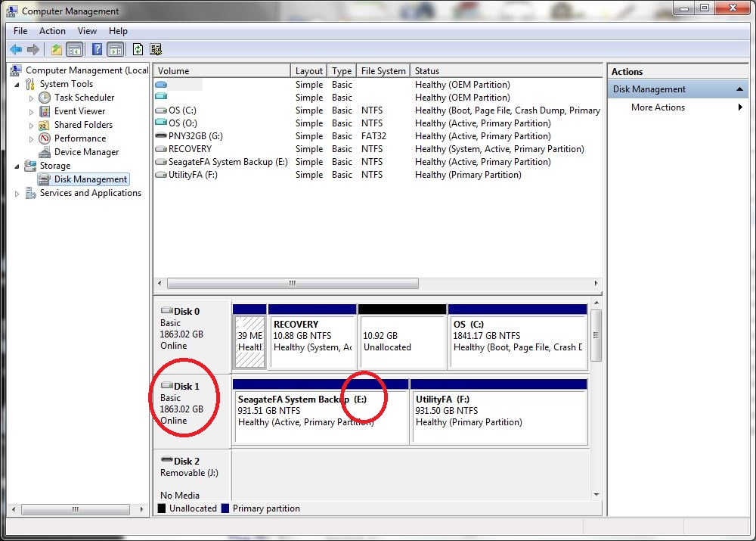Click the volume list horizontal scrollbar thumb
Screen dimensions: 756x541
coord(293,283)
